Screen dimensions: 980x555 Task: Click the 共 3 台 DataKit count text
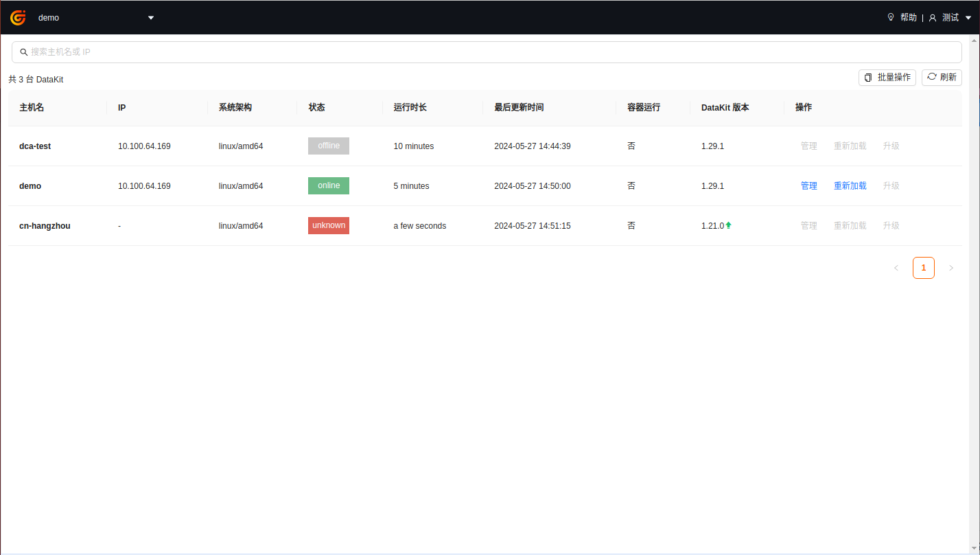tap(36, 80)
